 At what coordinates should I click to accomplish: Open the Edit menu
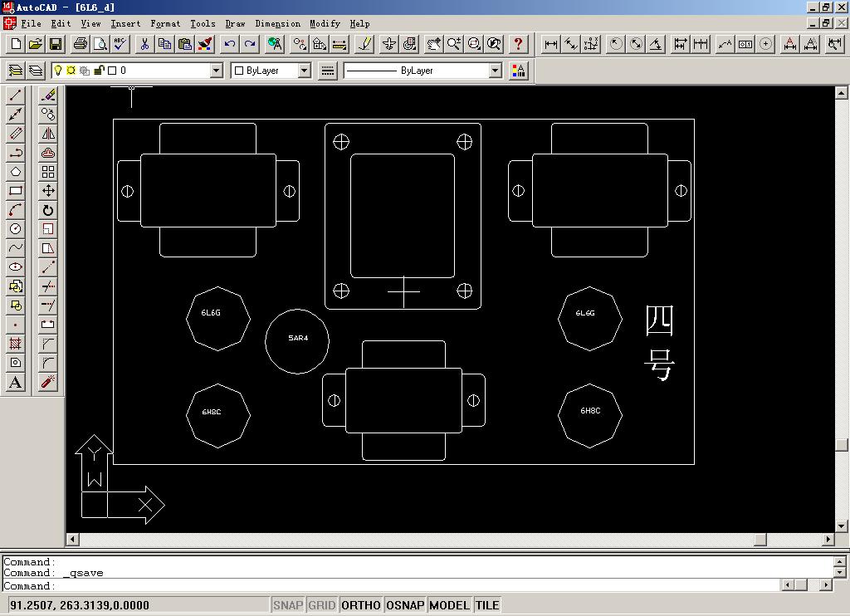pyautogui.click(x=61, y=24)
